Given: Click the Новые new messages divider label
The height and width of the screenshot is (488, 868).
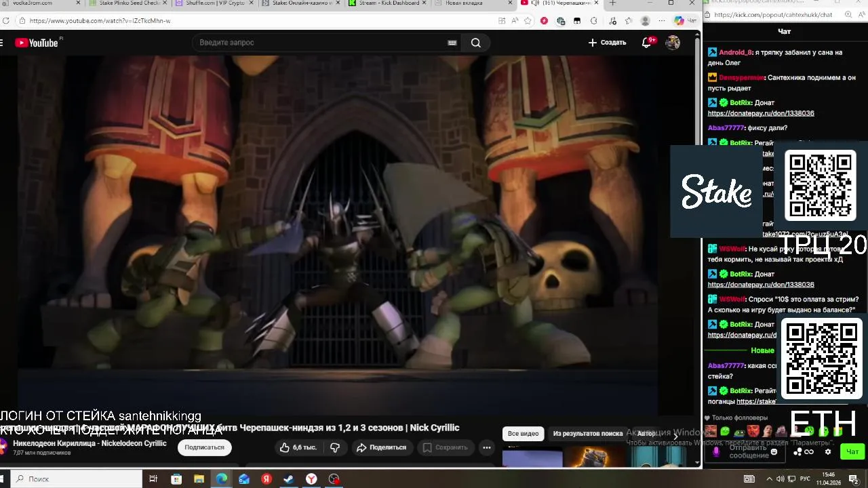Looking at the screenshot, I should (x=762, y=350).
